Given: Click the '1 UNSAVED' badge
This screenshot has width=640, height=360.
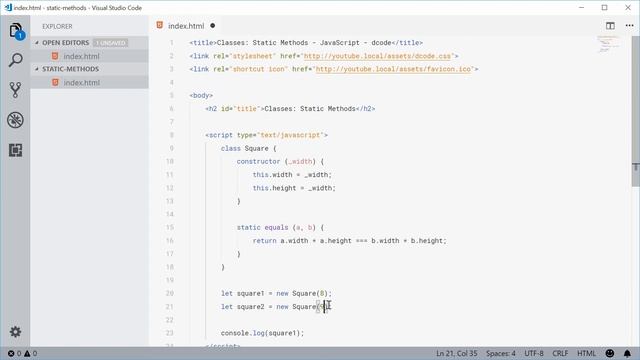Looking at the screenshot, I should [111, 43].
